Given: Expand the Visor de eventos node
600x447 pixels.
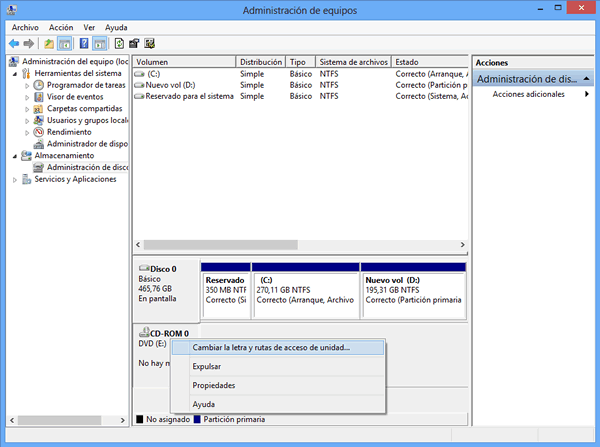Looking at the screenshot, I should click(27, 97).
